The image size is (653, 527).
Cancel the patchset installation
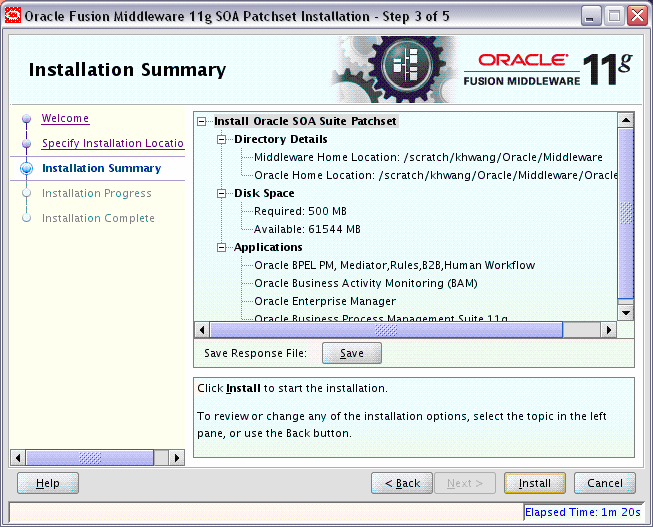click(x=605, y=483)
